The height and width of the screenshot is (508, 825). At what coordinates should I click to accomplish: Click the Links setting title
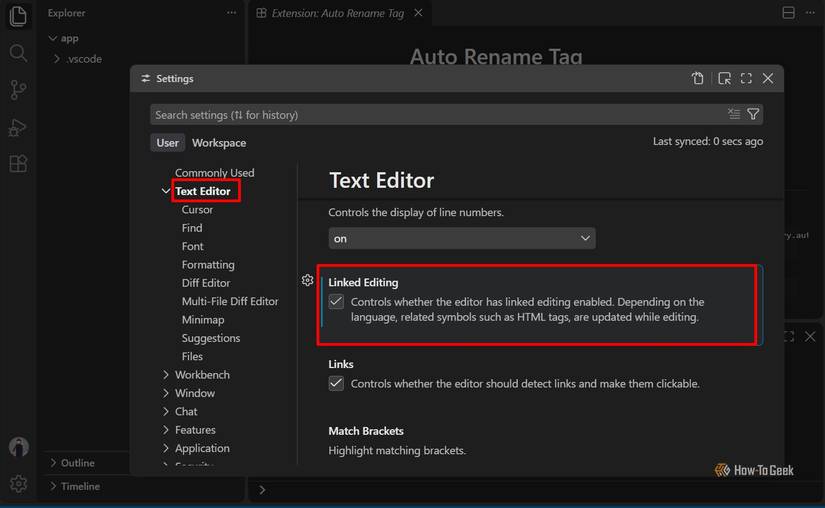click(x=341, y=364)
